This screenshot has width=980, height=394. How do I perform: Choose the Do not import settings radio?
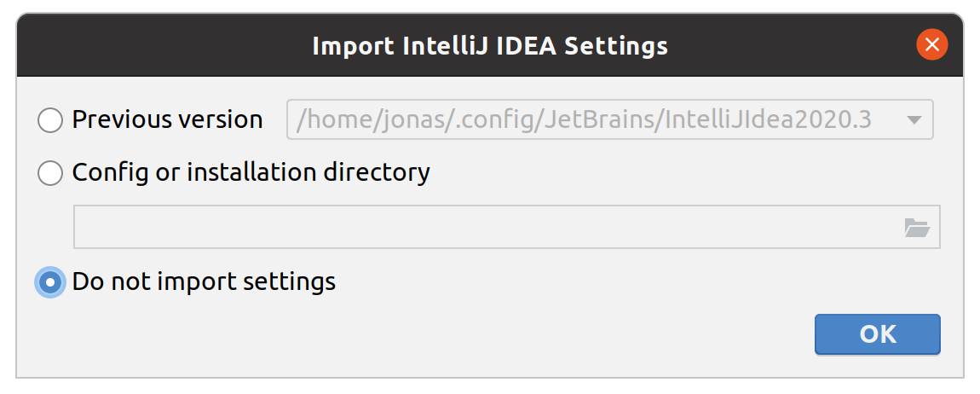coord(50,281)
